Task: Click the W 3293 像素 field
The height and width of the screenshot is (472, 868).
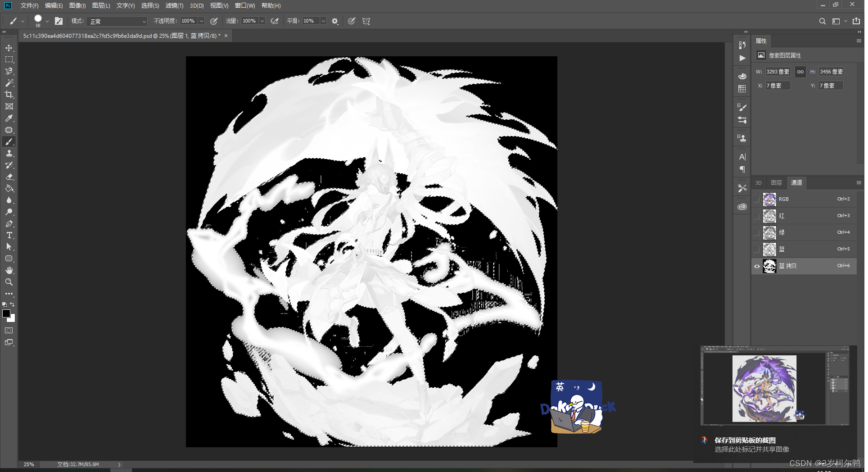Action: point(778,72)
